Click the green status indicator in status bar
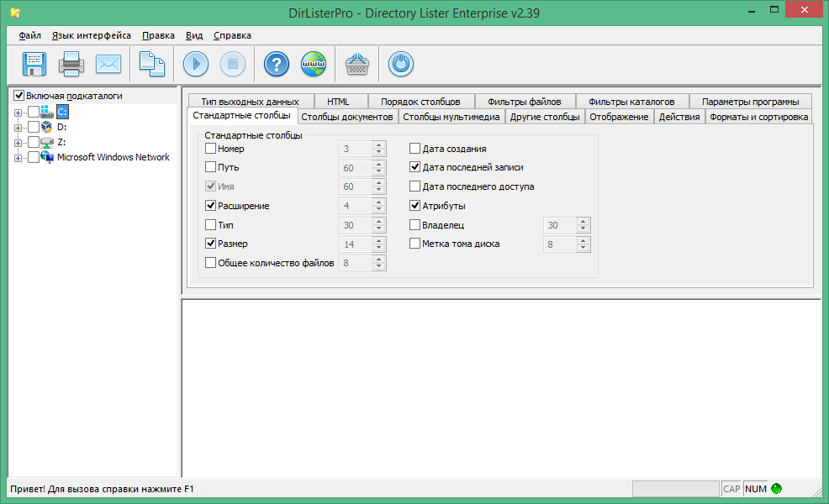 pyautogui.click(x=776, y=489)
